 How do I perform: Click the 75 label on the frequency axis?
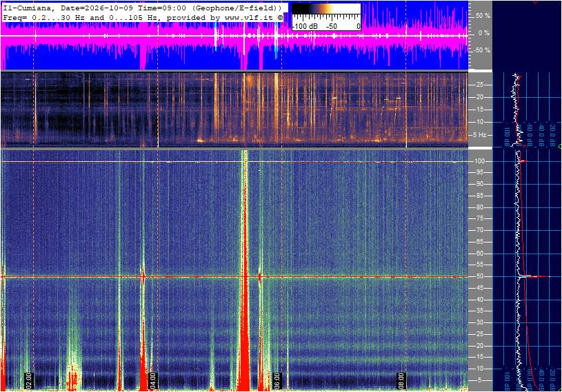[x=479, y=218]
